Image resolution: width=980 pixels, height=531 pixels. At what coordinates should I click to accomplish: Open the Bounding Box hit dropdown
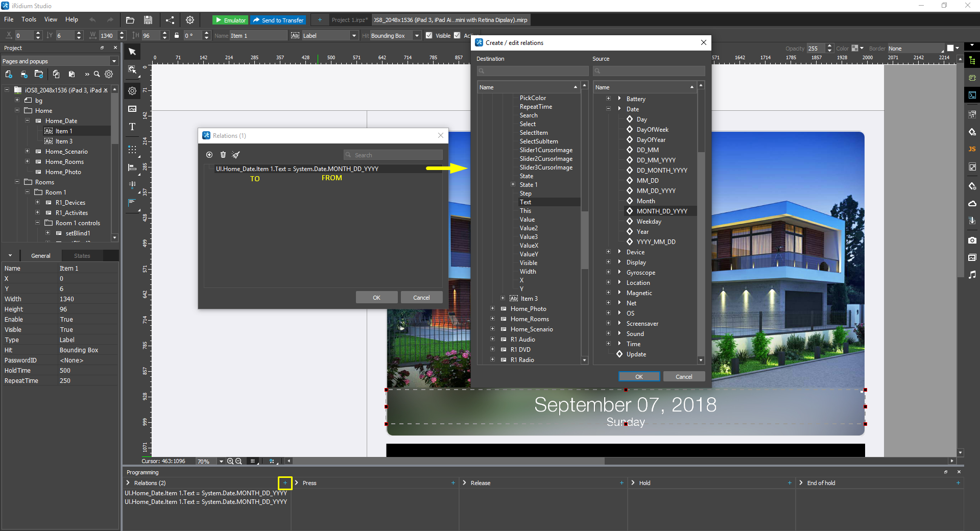coord(417,36)
